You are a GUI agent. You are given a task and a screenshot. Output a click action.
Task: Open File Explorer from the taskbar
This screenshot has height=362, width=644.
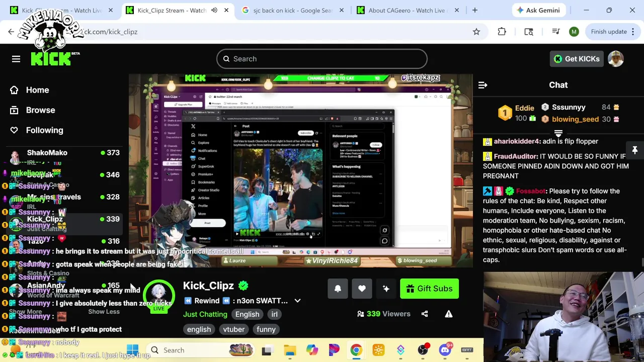tap(290, 350)
